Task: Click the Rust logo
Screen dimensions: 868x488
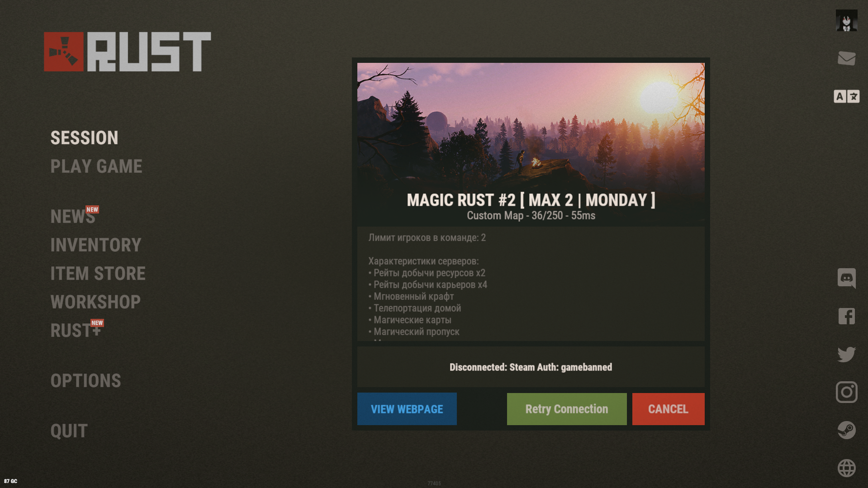Action: (x=128, y=52)
